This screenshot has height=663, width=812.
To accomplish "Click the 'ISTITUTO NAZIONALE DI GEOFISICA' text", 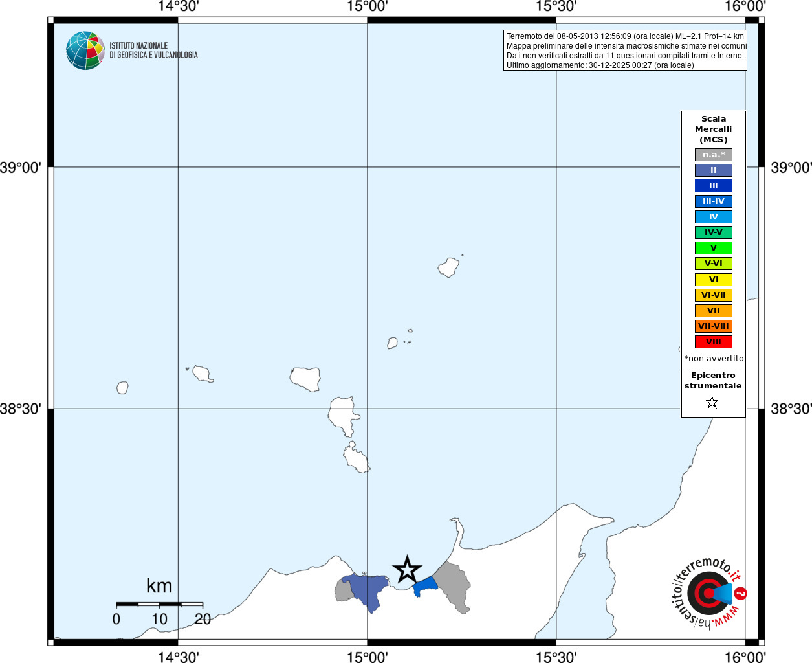I will click(x=153, y=51).
